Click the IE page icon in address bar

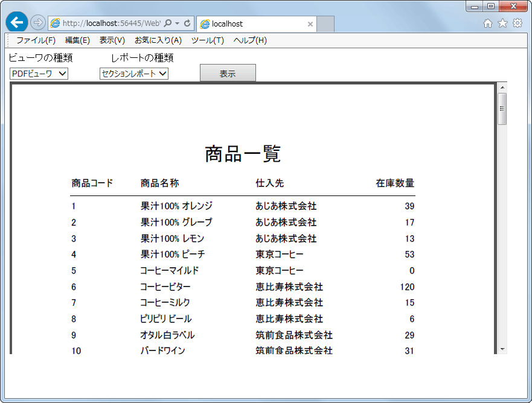coord(55,24)
